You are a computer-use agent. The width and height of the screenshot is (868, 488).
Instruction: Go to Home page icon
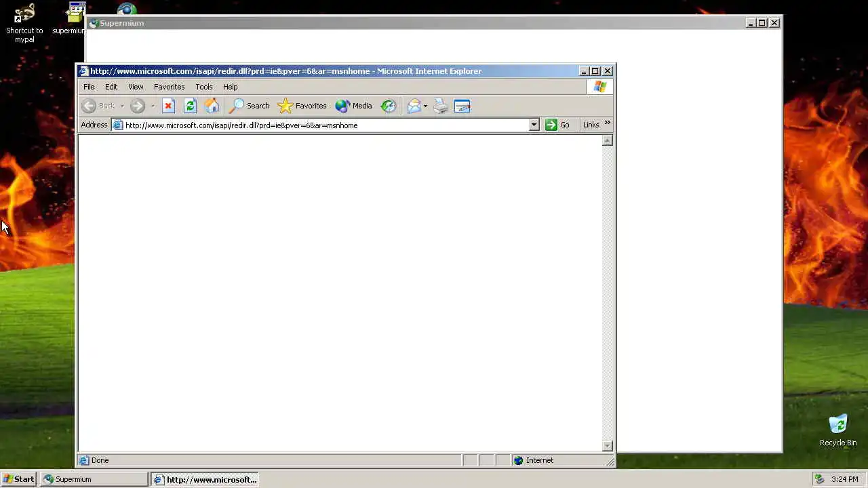click(x=212, y=106)
